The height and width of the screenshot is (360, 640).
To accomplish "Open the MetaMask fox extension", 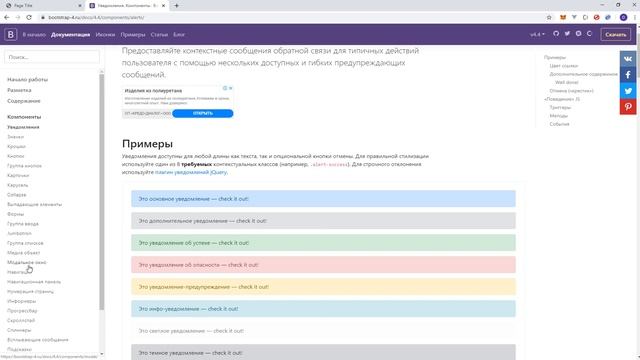I will point(563,17).
